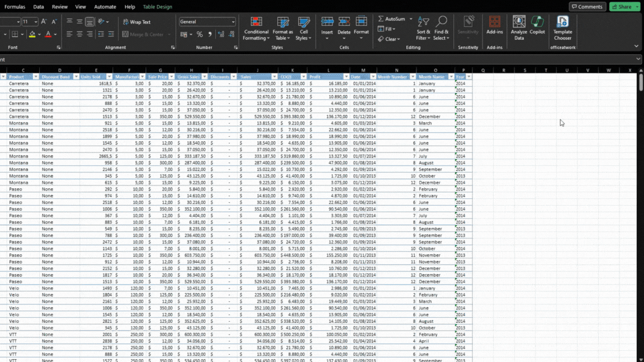The width and height of the screenshot is (644, 362).
Task: Apply the yellow fill color
Action: [x=32, y=35]
